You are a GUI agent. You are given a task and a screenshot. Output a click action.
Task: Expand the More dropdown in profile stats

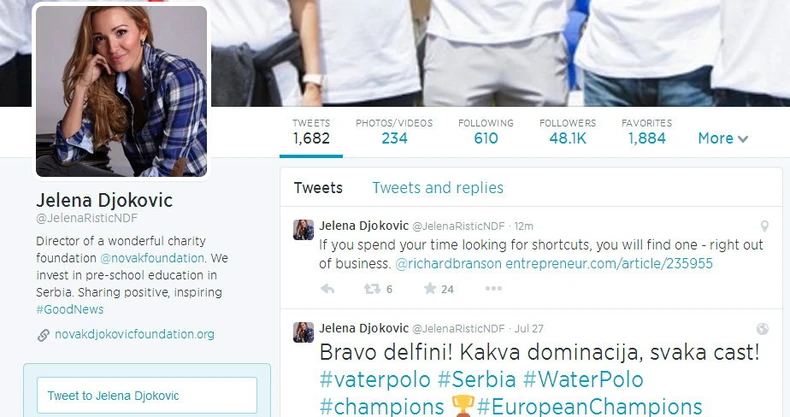723,138
